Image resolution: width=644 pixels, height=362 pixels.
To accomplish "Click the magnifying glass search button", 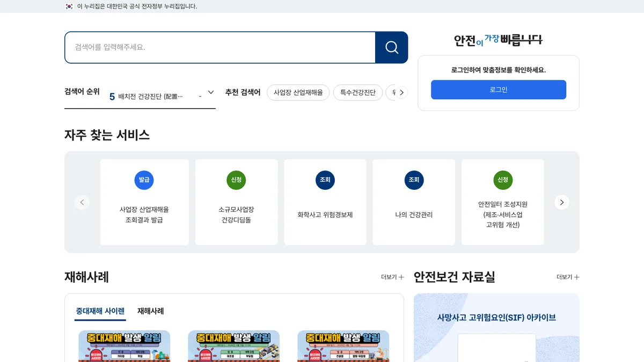I will point(391,47).
